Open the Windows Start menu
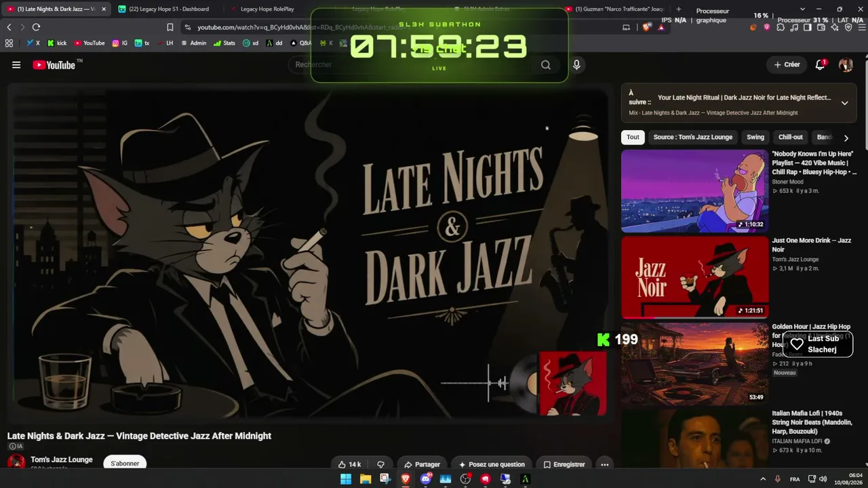Image resolution: width=868 pixels, height=488 pixels. point(346,479)
